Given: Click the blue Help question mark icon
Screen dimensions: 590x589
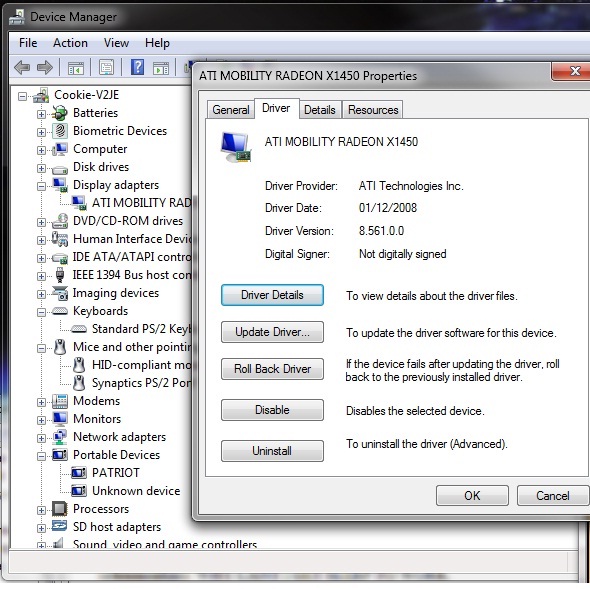Looking at the screenshot, I should [x=137, y=67].
